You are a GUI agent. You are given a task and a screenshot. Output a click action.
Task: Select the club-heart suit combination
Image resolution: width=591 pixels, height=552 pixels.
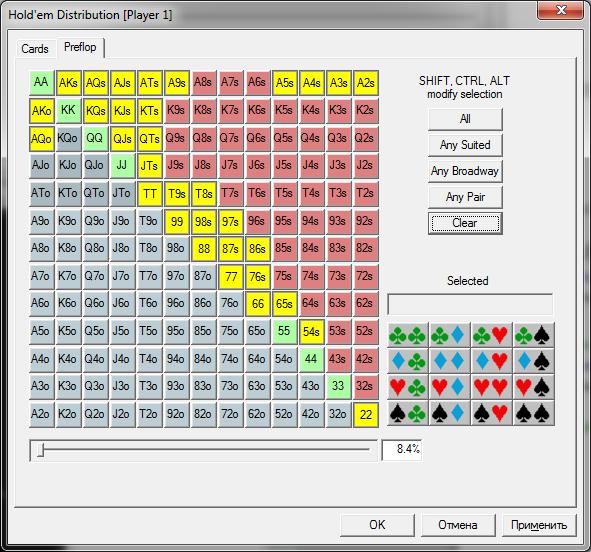coord(491,335)
